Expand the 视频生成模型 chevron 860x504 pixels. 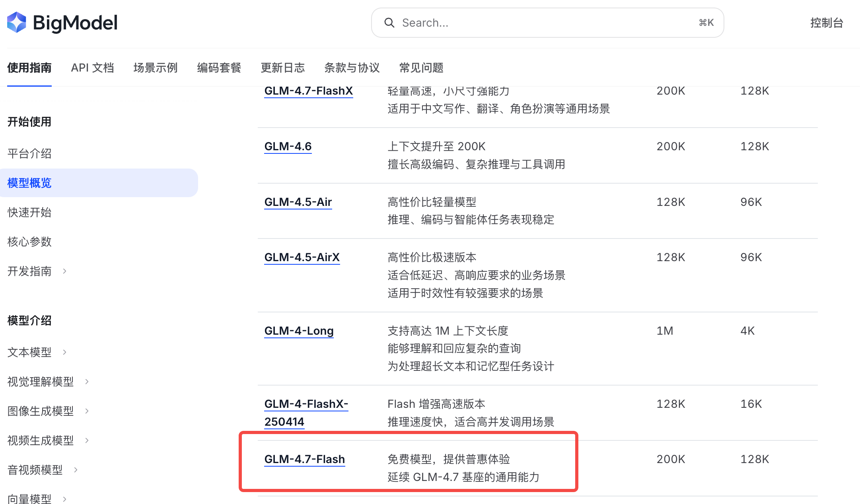[87, 440]
